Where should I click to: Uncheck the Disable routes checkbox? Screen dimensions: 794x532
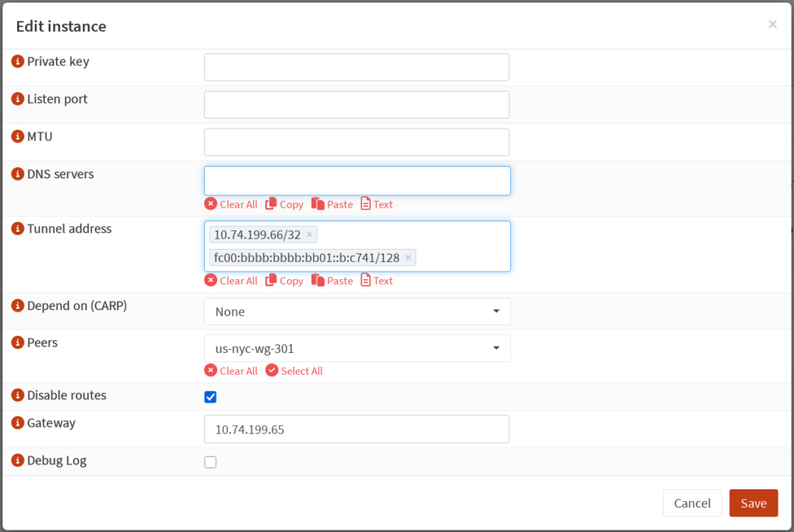210,397
